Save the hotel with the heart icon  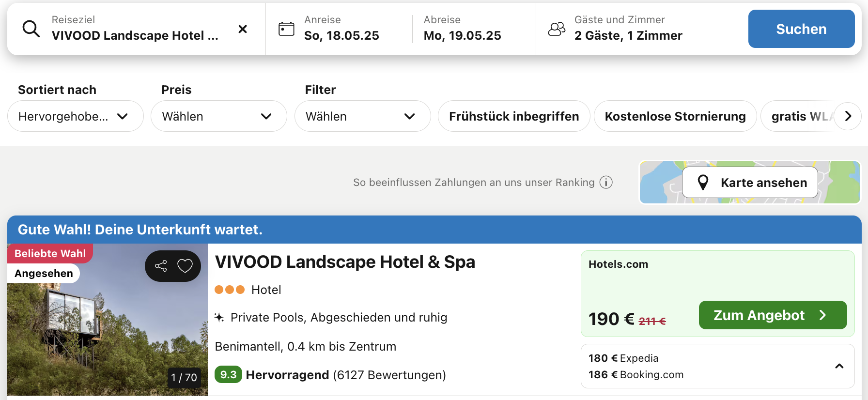click(x=185, y=266)
